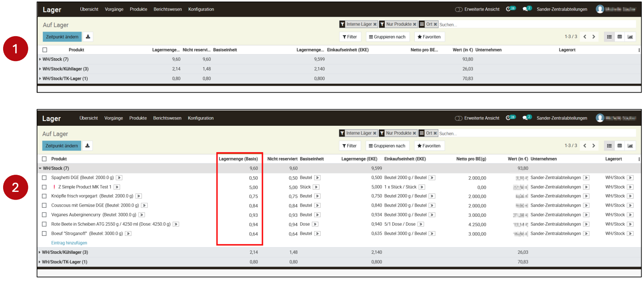644x281 pixels.
Task: Open link arrow beside Veganes Auberginencurry product
Action: [x=142, y=215]
